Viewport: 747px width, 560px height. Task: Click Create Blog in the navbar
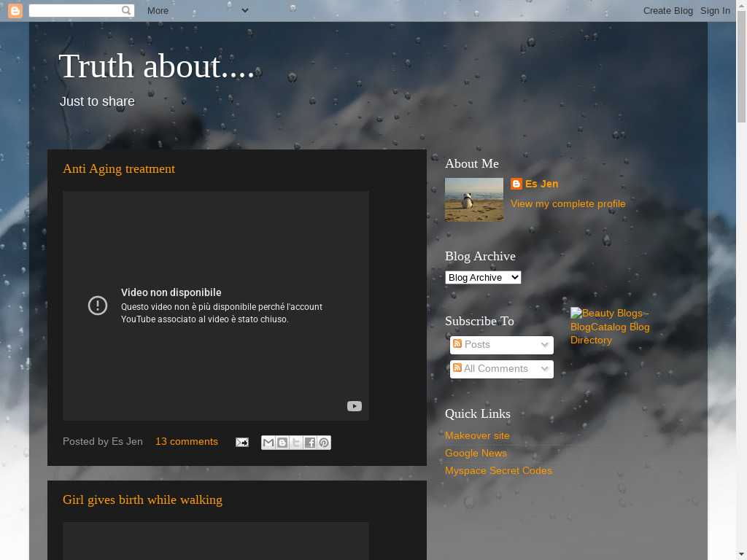[667, 10]
